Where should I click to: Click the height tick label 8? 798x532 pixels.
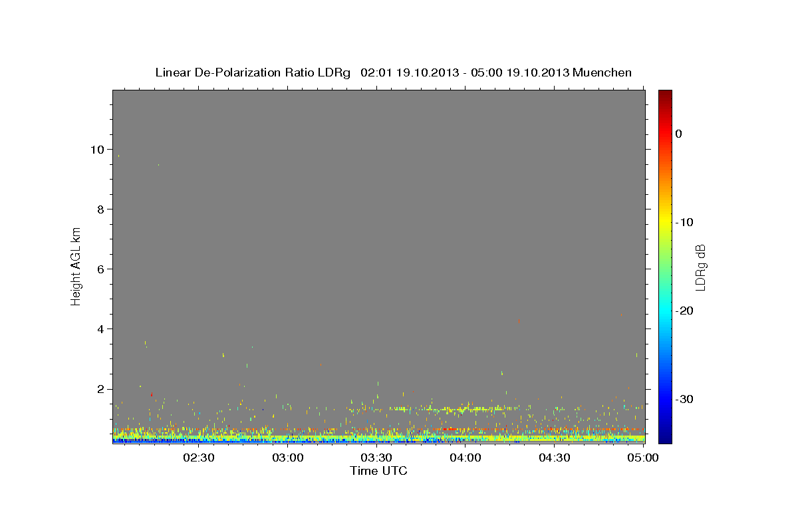[100, 209]
